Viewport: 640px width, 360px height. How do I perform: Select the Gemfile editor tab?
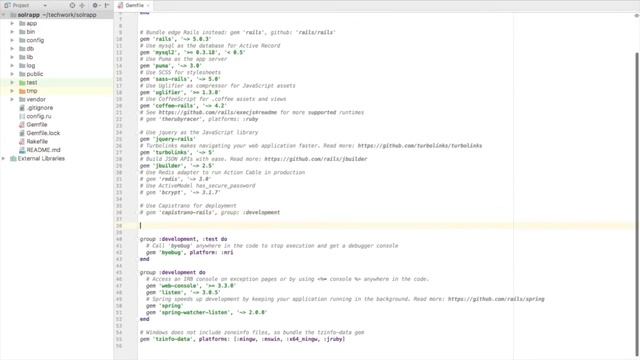134,5
